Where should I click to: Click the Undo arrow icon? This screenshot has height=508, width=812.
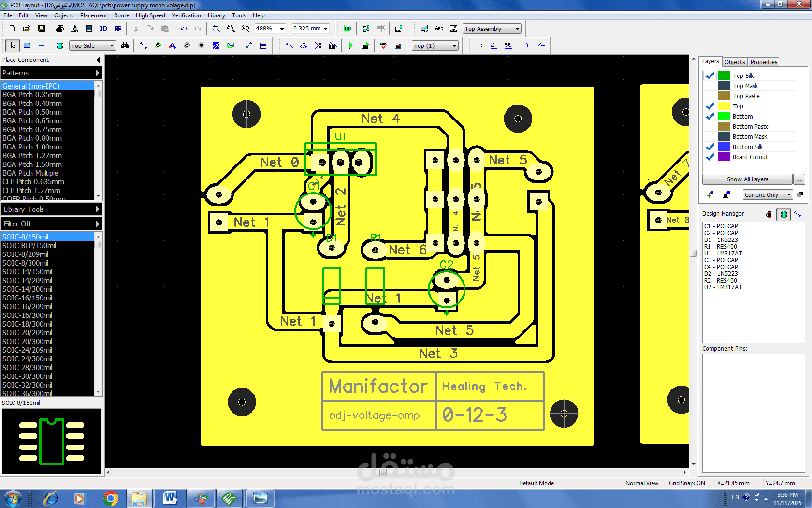[184, 29]
